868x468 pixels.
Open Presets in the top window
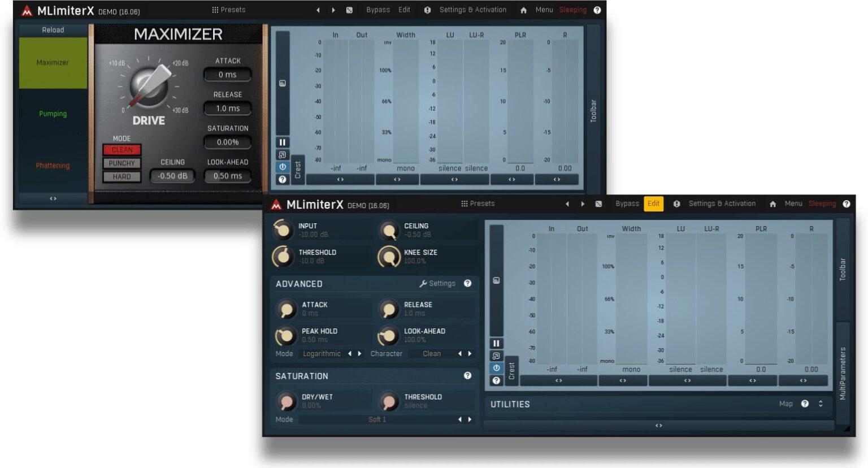point(229,10)
